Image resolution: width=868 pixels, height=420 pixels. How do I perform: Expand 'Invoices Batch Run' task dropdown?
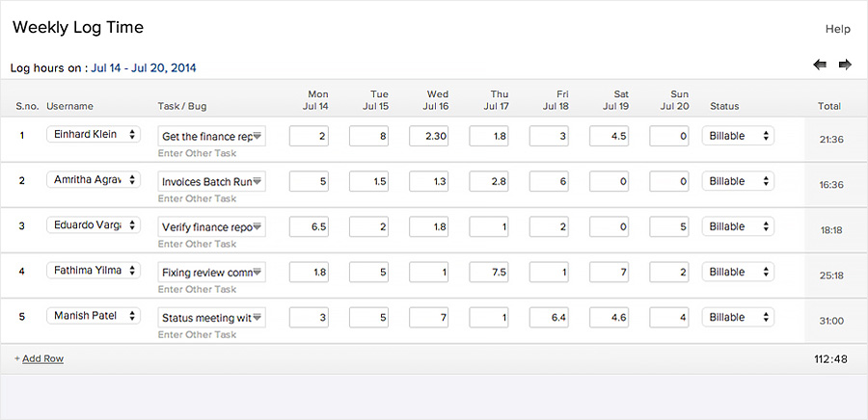(x=258, y=181)
